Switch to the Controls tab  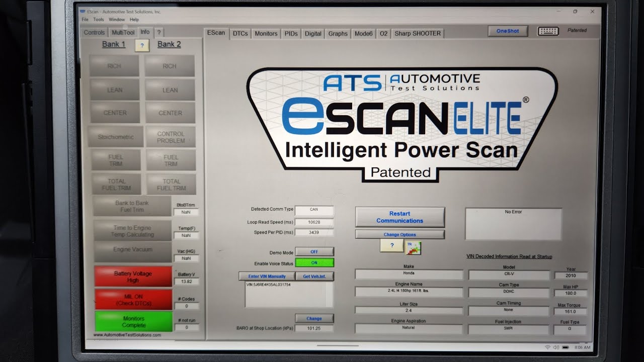click(94, 33)
